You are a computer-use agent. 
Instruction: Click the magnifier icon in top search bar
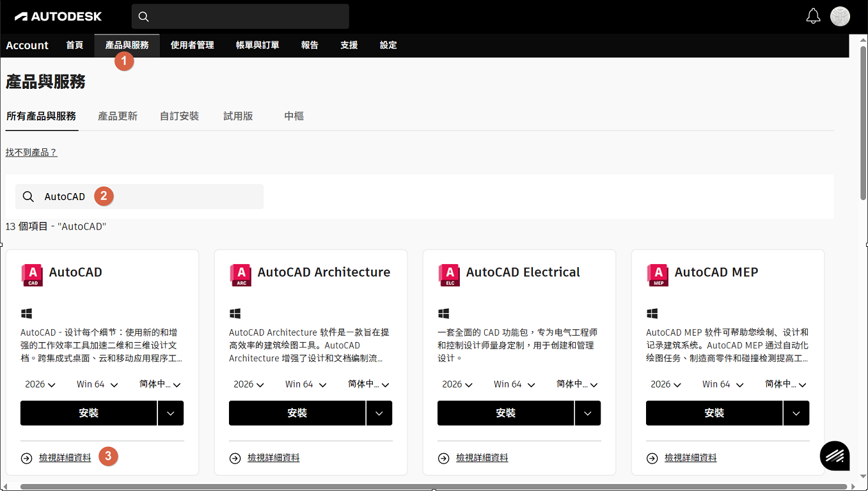(143, 17)
